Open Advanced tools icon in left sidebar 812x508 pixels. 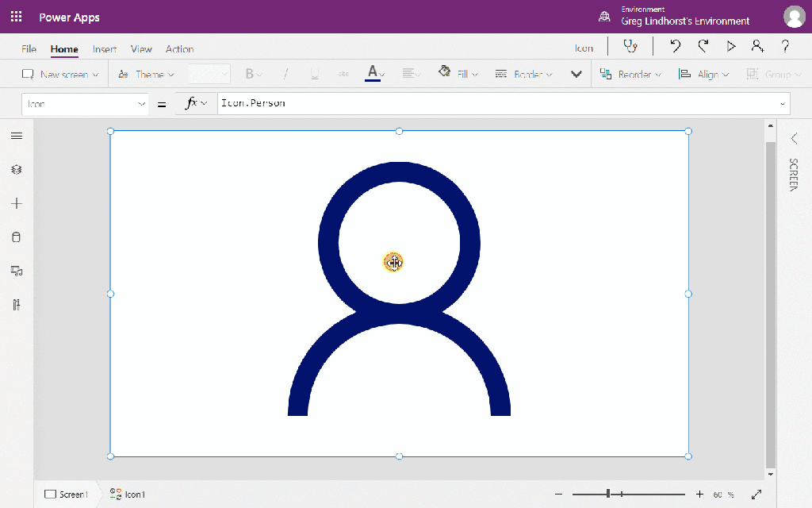16,305
